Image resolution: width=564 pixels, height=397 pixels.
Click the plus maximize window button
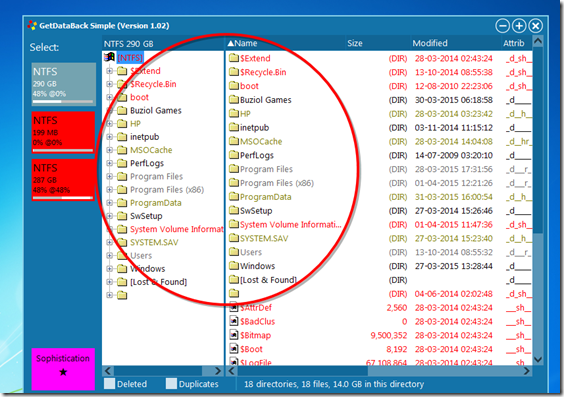519,26
